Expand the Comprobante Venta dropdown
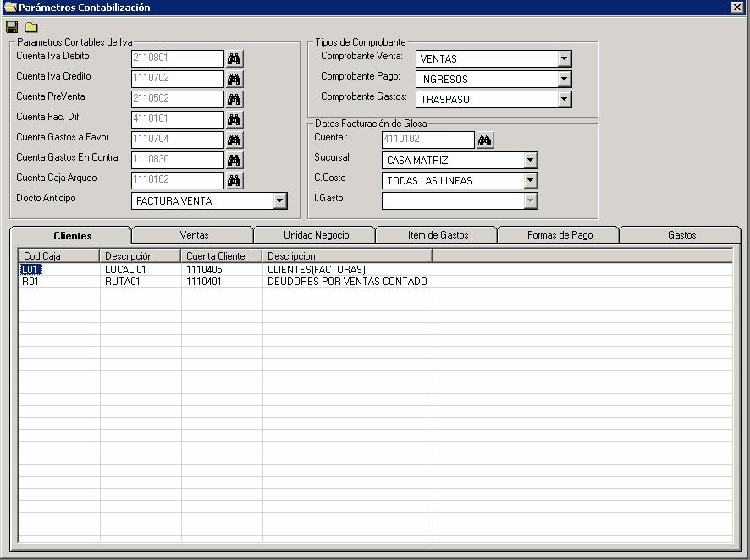The image size is (750, 560). [x=565, y=58]
